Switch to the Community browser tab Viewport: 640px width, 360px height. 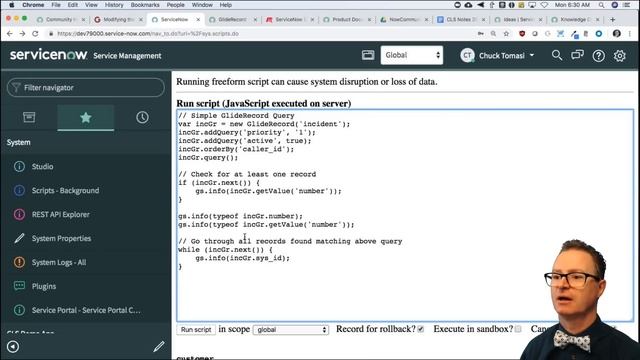pos(61,19)
